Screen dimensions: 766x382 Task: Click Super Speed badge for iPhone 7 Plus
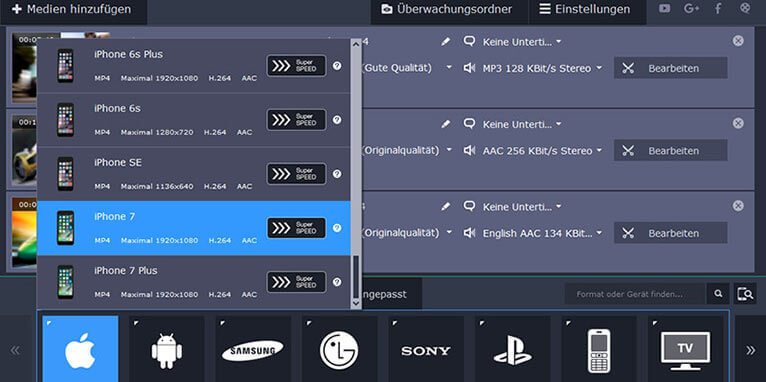(297, 282)
